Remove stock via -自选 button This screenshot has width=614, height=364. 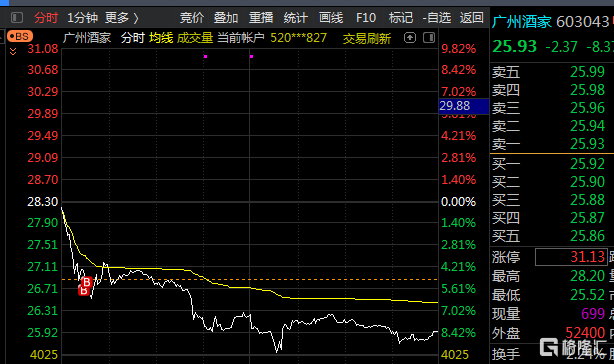tap(437, 18)
